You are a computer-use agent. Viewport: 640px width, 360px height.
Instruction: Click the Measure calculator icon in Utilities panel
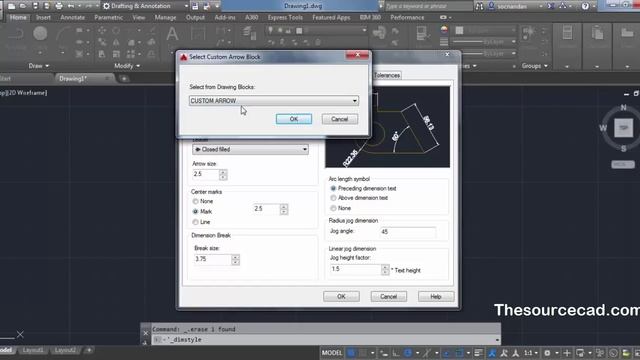(x=567, y=32)
